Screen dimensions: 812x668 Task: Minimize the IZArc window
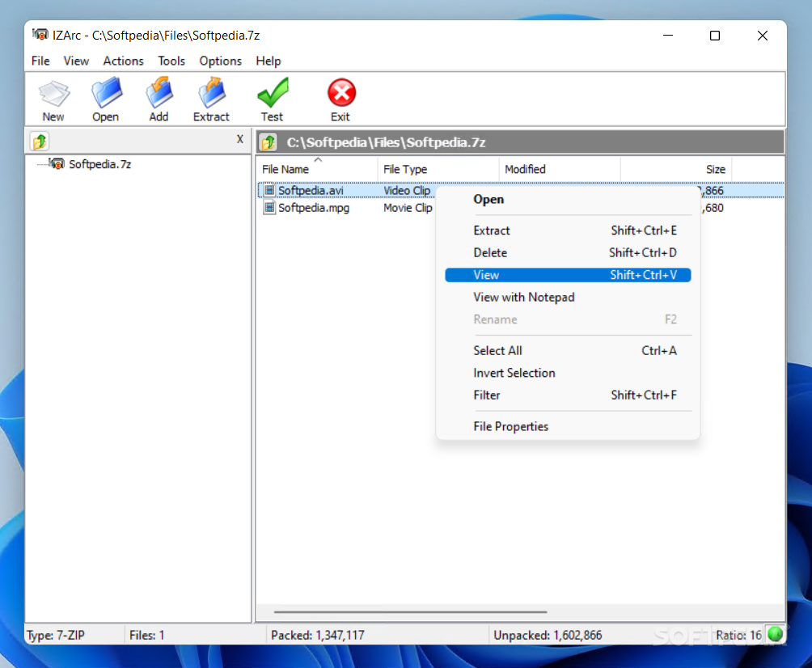[668, 36]
